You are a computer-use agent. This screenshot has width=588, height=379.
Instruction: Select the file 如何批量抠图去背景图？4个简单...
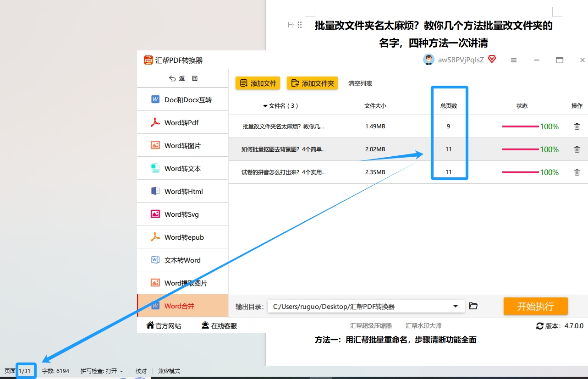(284, 149)
